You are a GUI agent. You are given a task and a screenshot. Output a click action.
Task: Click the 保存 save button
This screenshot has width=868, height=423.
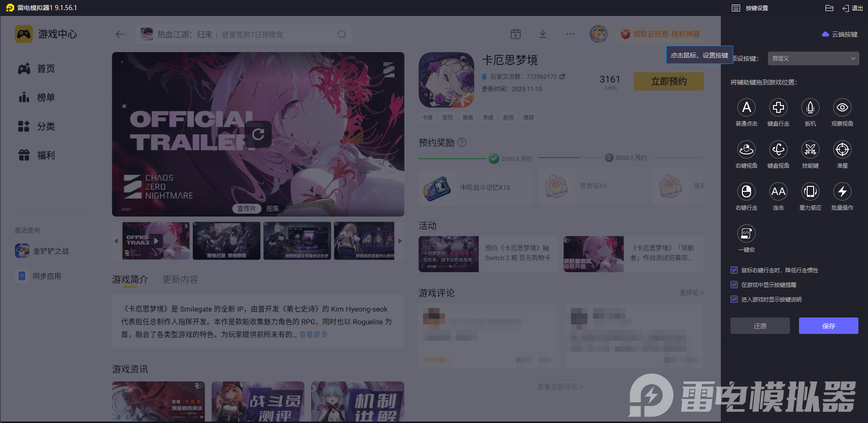[x=829, y=326]
